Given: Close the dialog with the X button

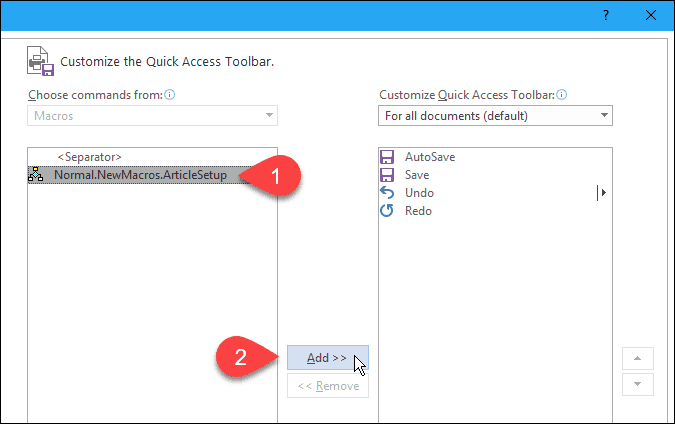Looking at the screenshot, I should click(651, 15).
